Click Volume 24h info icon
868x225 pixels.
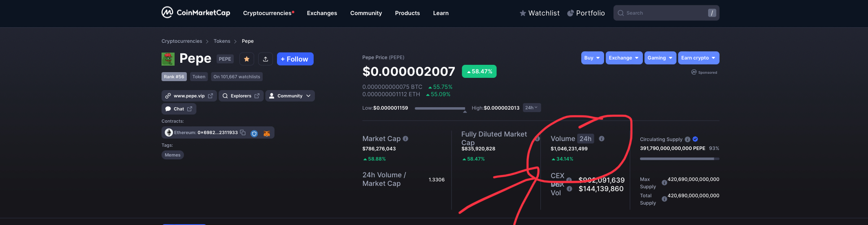(x=602, y=139)
